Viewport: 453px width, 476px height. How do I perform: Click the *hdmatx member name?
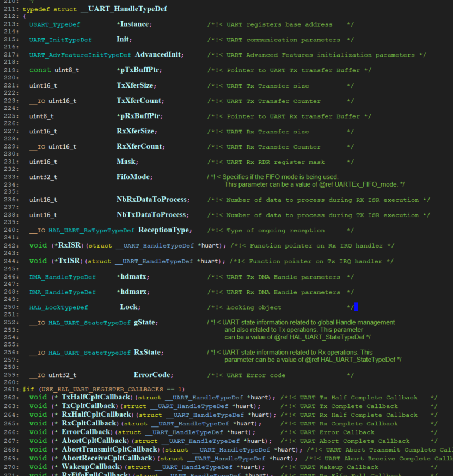click(132, 276)
